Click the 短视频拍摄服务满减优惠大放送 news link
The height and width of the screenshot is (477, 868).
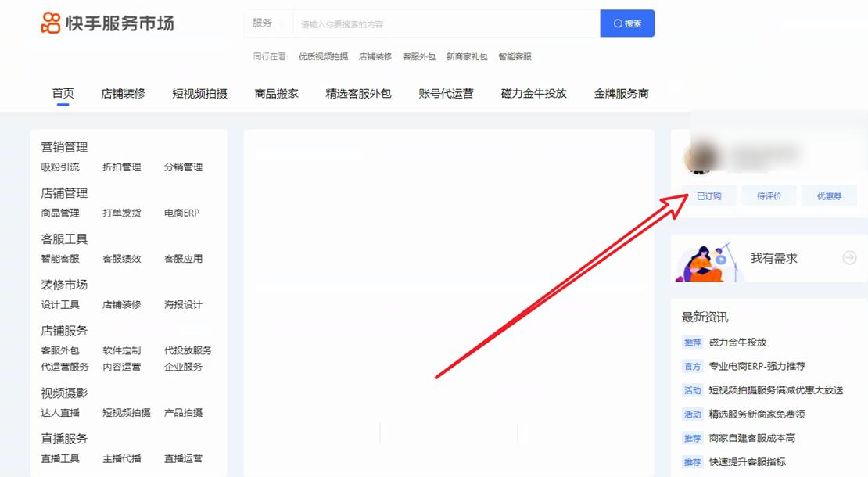774,389
